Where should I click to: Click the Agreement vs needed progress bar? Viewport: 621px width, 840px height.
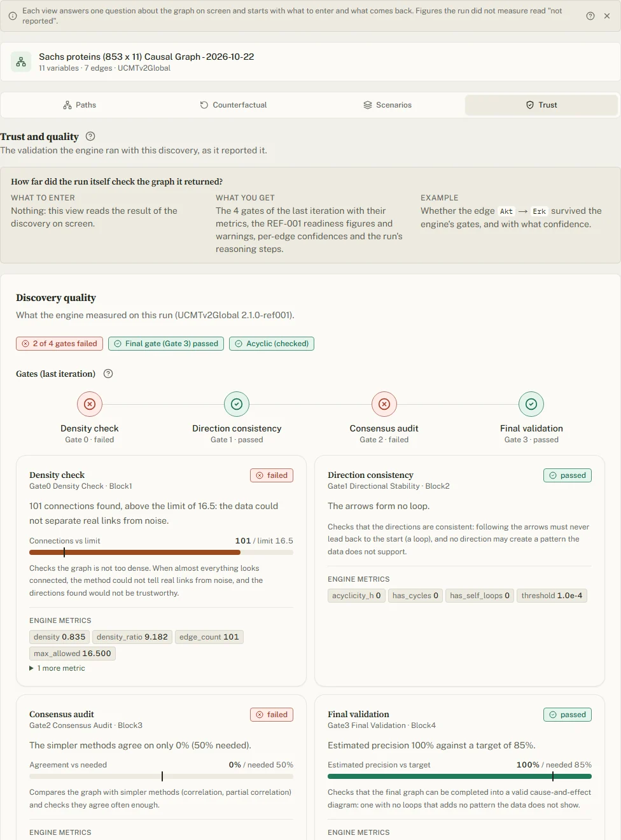click(x=161, y=776)
